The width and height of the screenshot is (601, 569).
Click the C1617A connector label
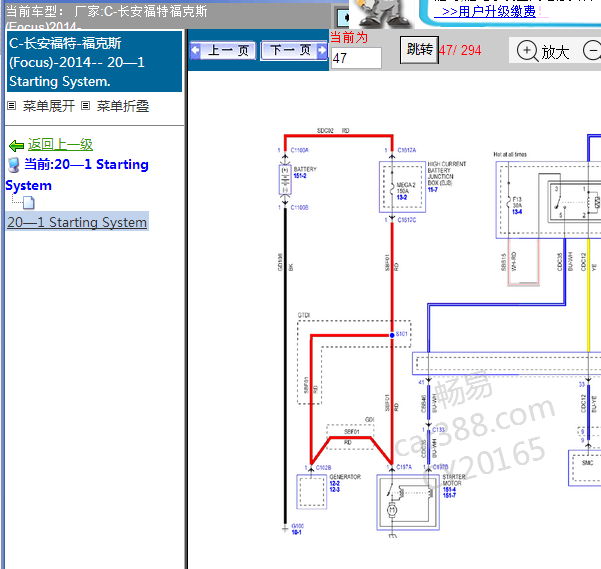click(x=406, y=150)
